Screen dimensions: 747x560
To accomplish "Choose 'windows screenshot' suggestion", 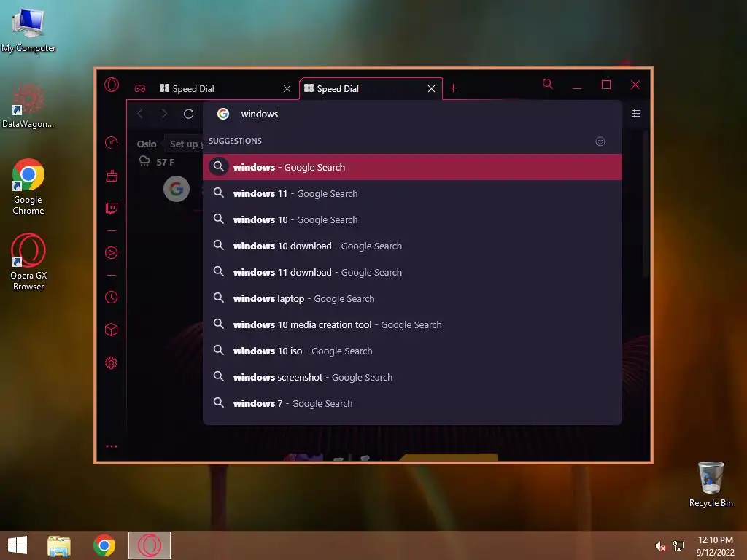I will coord(413,377).
